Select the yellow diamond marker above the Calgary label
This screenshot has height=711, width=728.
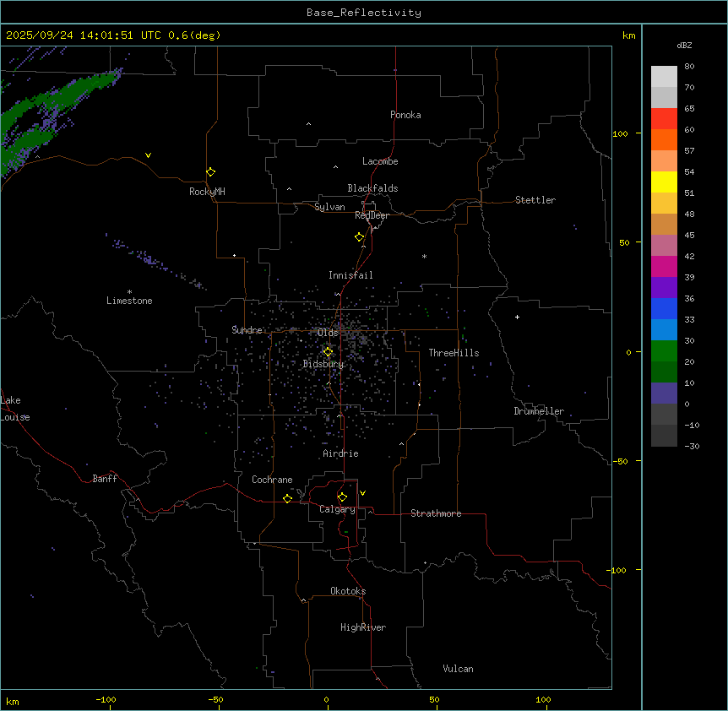(342, 497)
